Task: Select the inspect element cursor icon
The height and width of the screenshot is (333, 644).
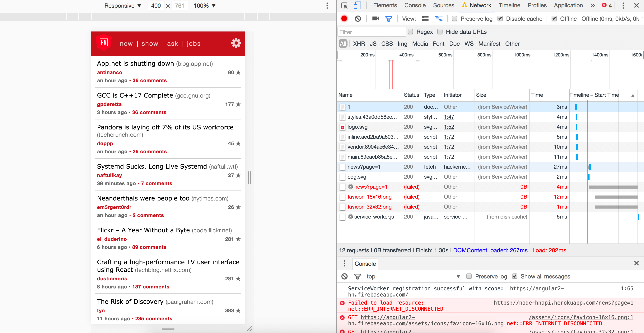Action: pos(344,6)
